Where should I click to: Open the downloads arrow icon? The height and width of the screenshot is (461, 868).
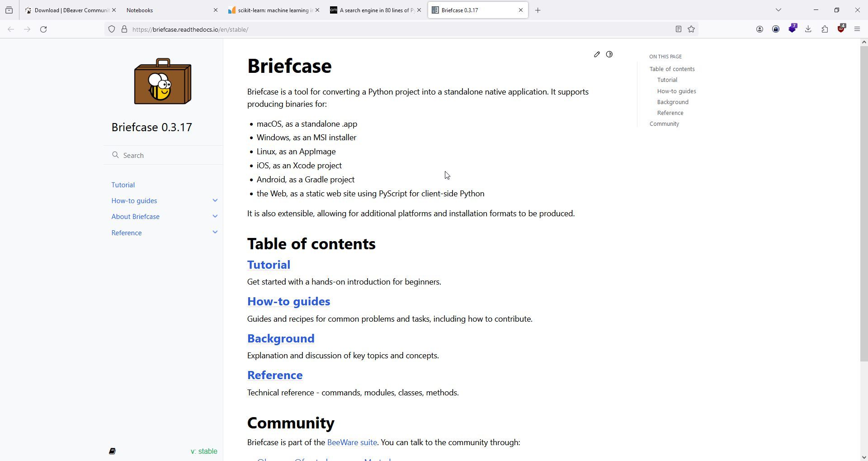808,29
